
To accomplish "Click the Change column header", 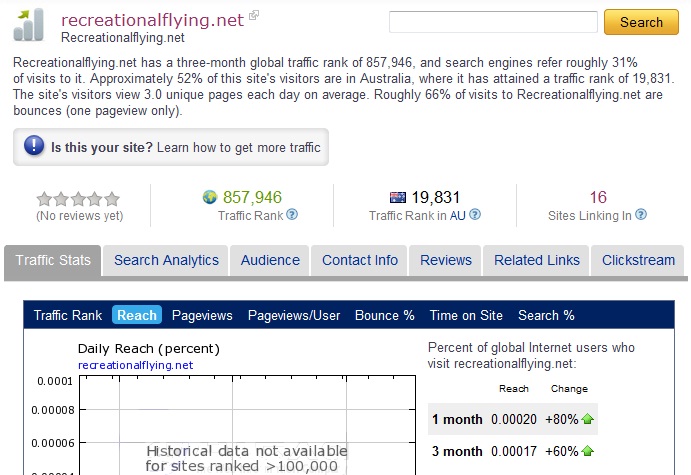I will click(x=569, y=389).
